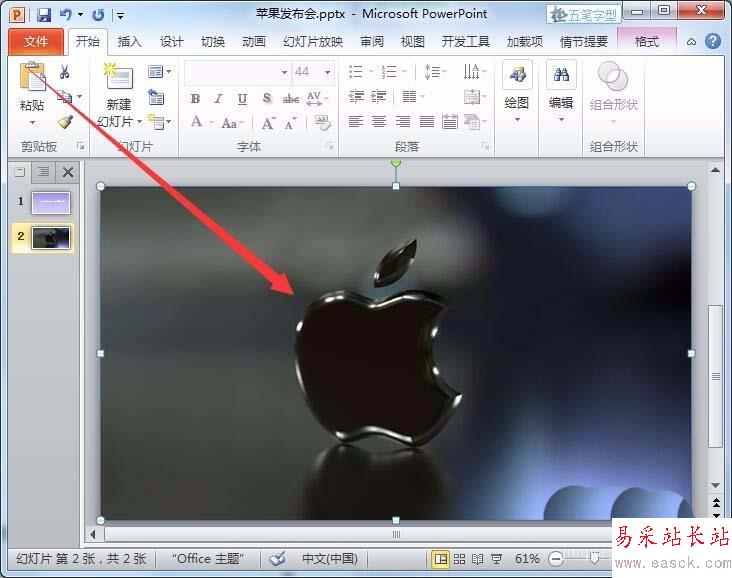Select slide 1 thumbnail
732x578 pixels.
[51, 203]
